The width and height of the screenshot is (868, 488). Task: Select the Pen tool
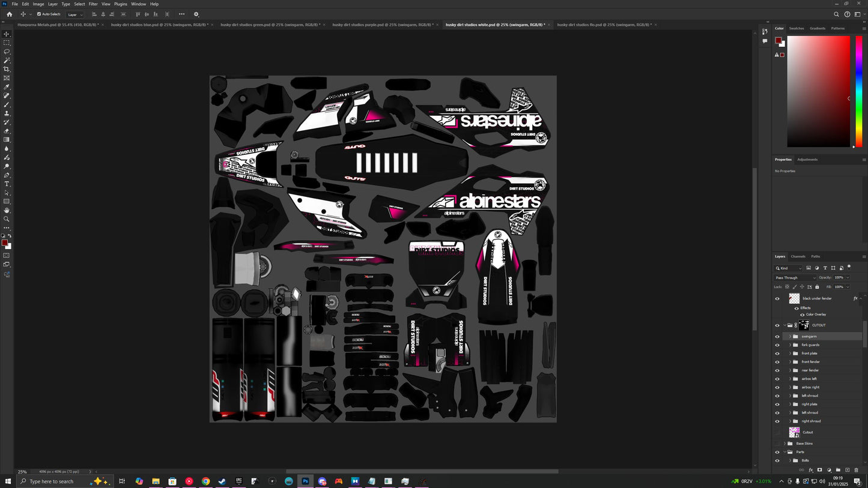coord(7,175)
